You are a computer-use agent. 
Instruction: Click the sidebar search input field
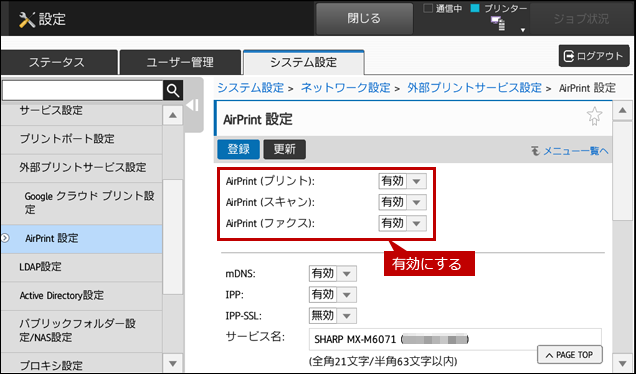click(x=83, y=90)
